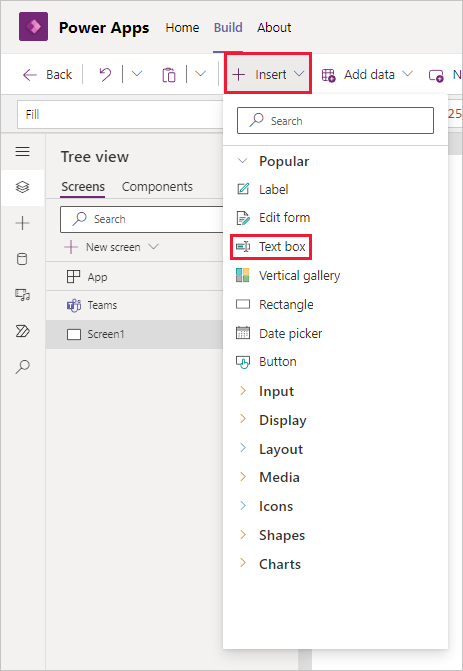Open the Add data dropdown
The width and height of the screenshot is (463, 671).
367,75
